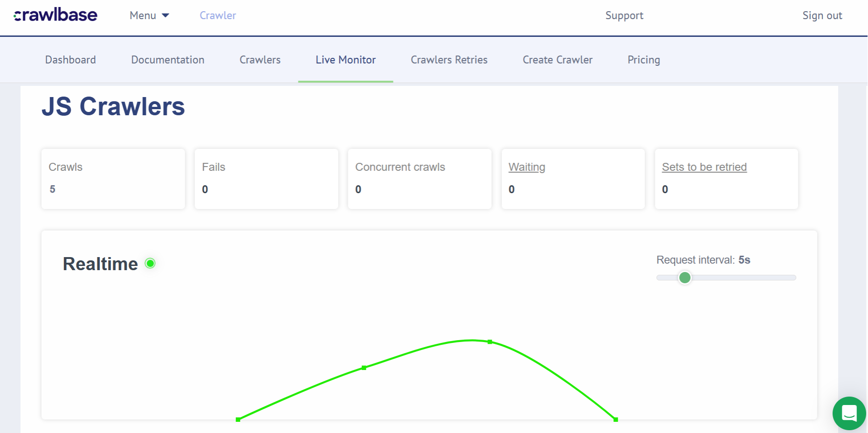Viewport: 868px width, 433px height.
Task: Open the chat support widget
Action: 849,413
